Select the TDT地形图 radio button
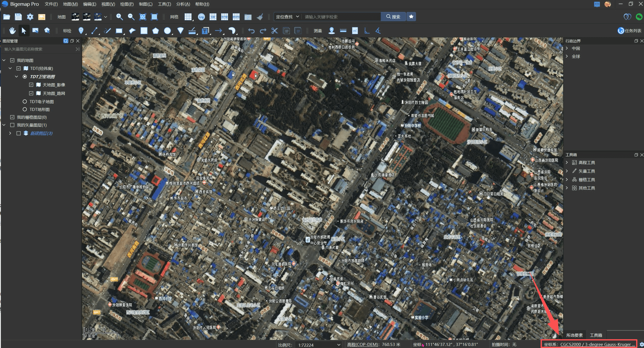 [25, 109]
